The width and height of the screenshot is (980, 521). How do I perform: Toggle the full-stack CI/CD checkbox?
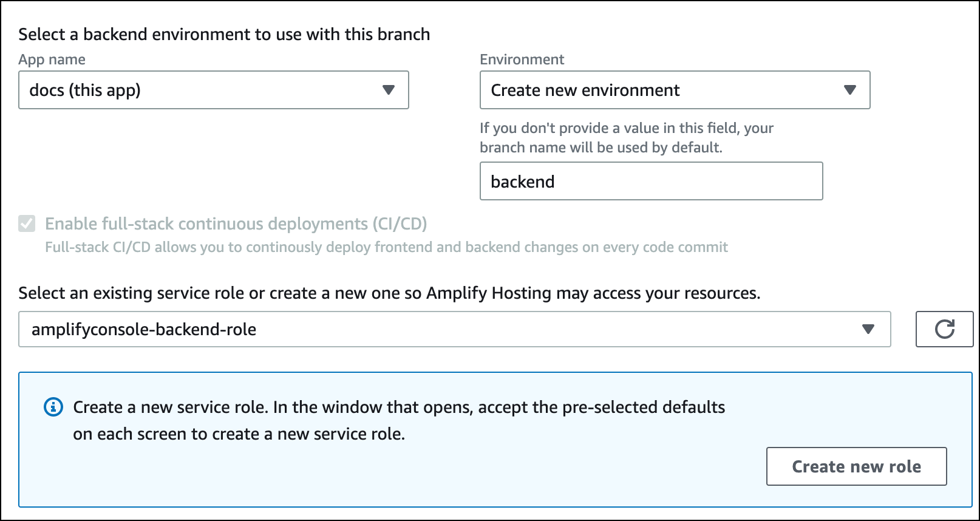click(27, 224)
